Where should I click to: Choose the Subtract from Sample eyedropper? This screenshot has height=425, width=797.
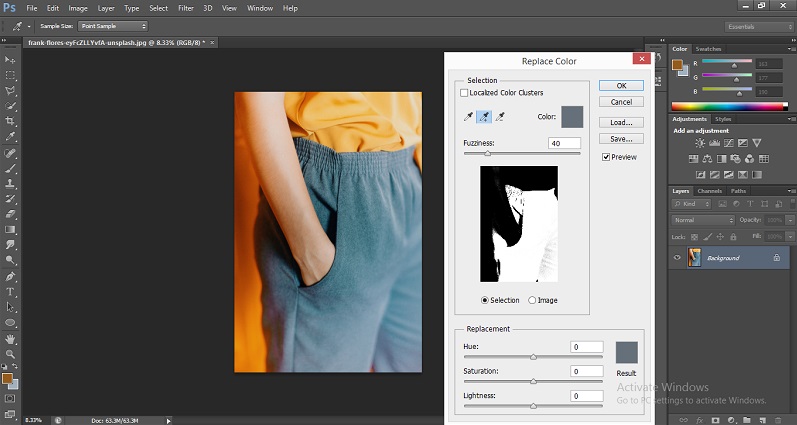point(500,117)
